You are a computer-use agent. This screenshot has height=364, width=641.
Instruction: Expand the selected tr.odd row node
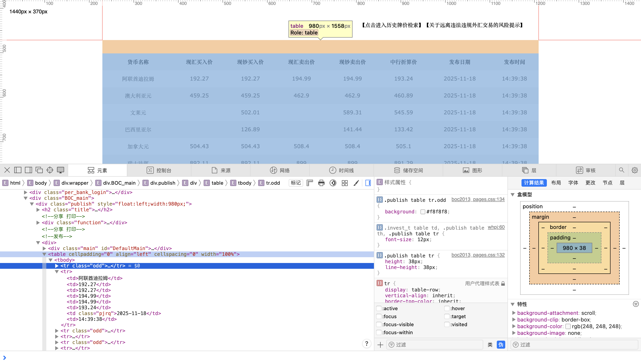click(x=57, y=266)
